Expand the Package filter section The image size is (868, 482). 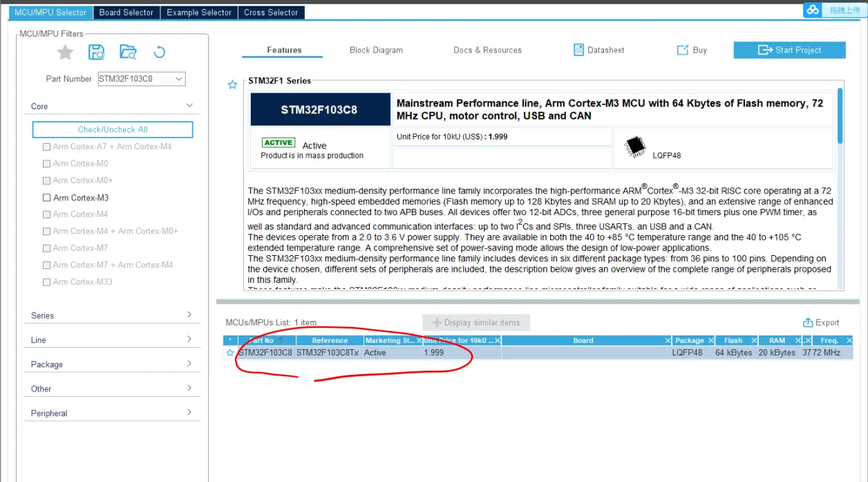tap(189, 364)
